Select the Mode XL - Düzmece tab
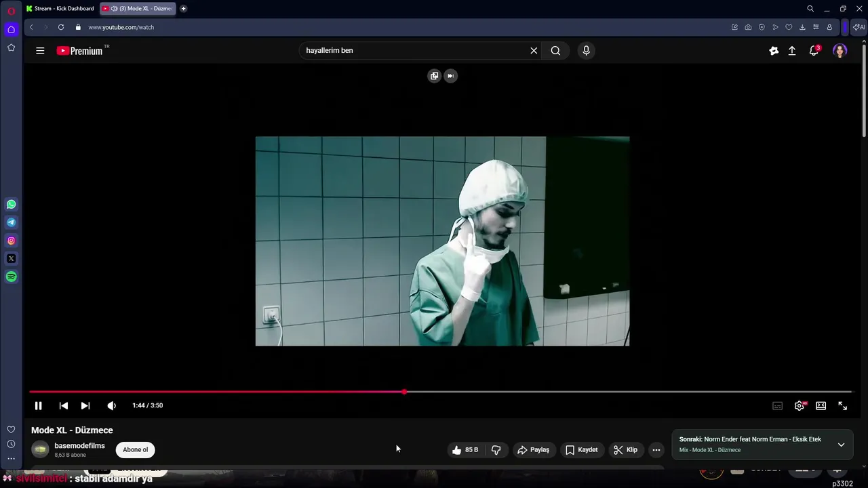The width and height of the screenshot is (868, 488). [138, 9]
